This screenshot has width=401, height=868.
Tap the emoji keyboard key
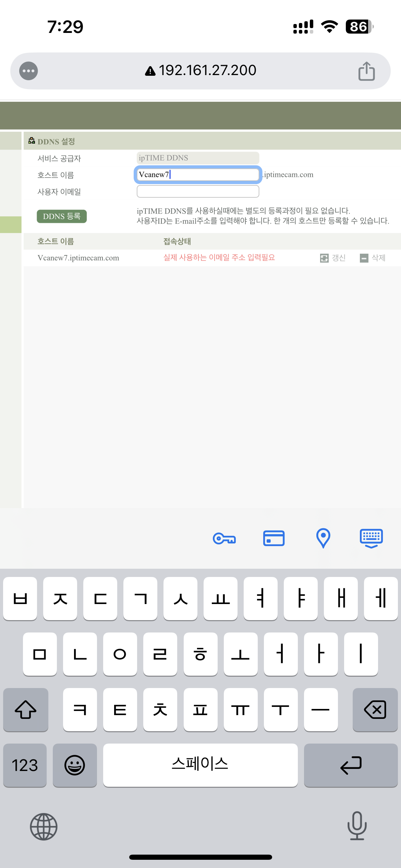click(x=75, y=765)
